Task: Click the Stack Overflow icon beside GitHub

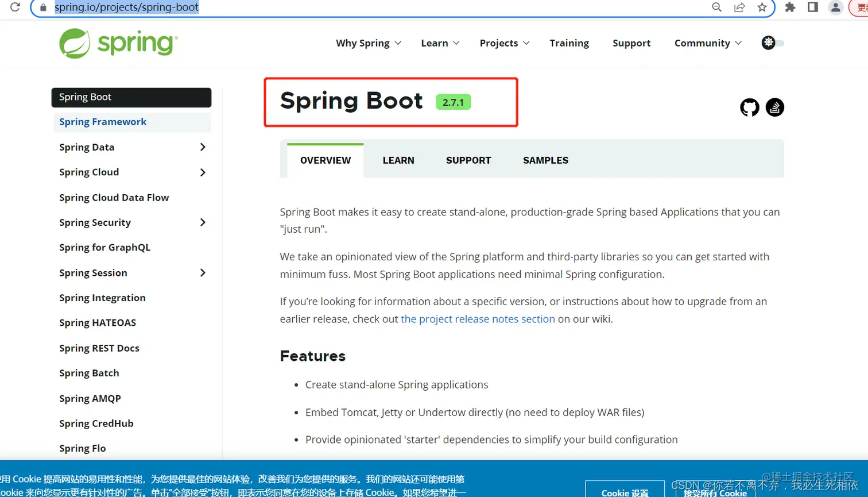Action: coord(775,107)
